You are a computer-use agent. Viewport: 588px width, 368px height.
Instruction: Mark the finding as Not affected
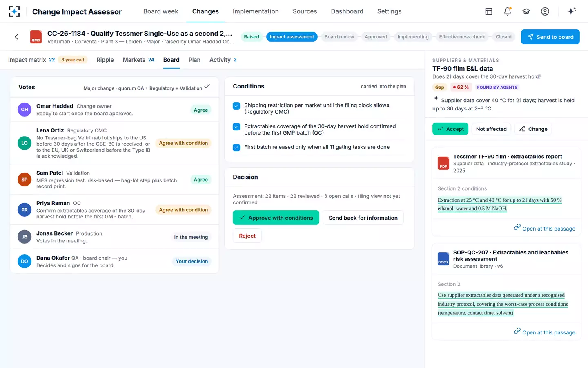pos(491,129)
